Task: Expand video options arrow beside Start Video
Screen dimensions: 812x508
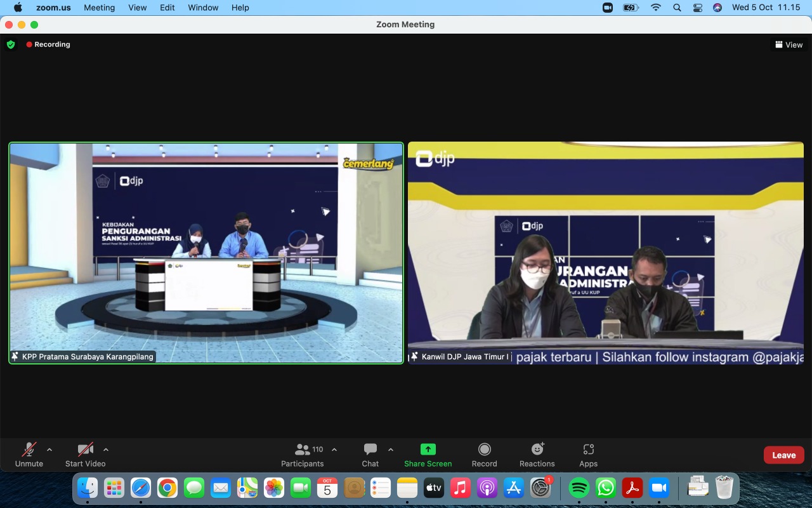Action: 106,450
